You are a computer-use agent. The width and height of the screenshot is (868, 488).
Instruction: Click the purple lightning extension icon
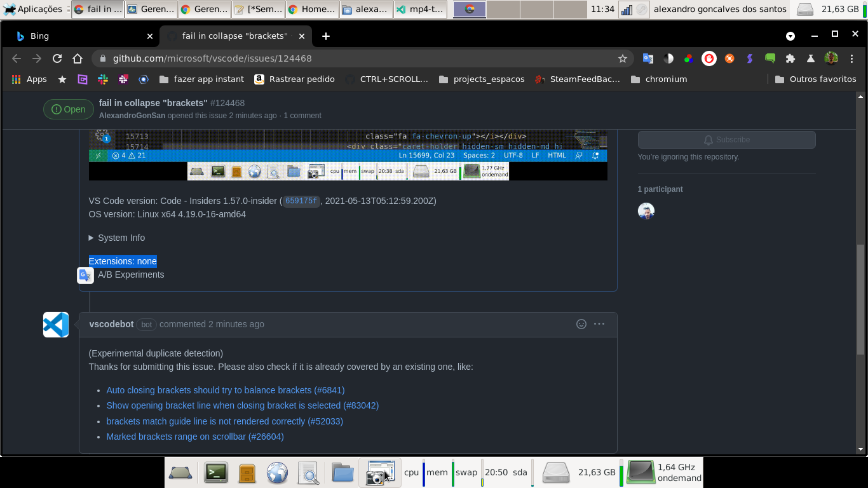[750, 58]
